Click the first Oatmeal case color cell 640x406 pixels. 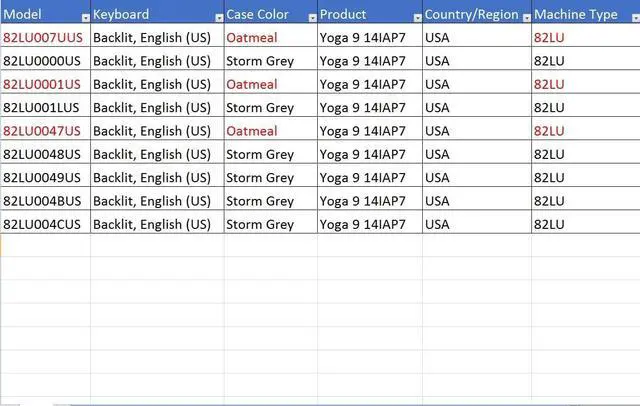point(271,38)
